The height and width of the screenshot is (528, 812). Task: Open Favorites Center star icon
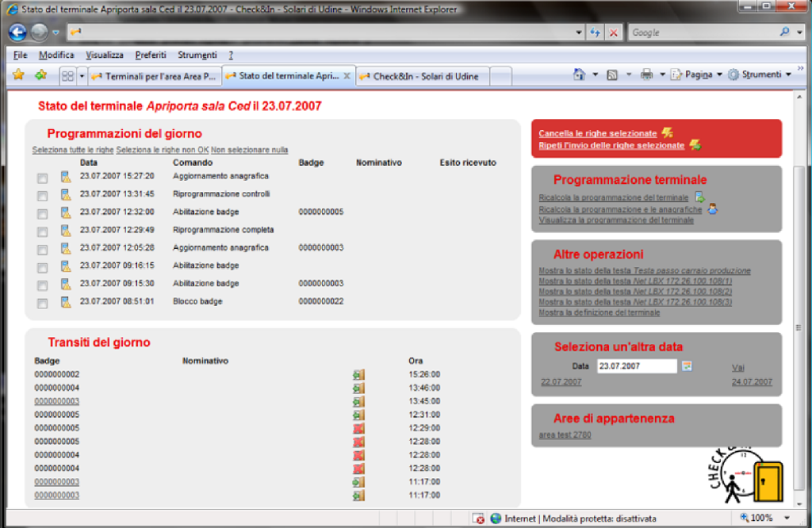point(19,75)
